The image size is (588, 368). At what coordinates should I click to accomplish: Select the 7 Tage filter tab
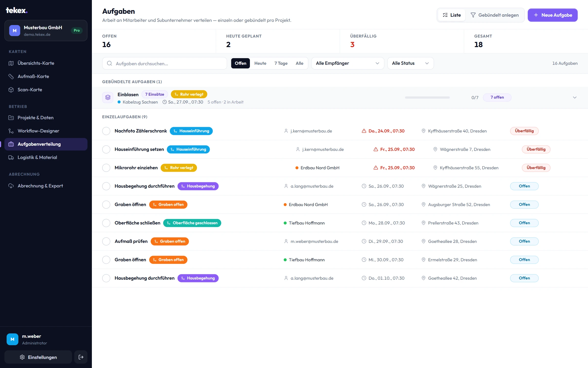281,63
